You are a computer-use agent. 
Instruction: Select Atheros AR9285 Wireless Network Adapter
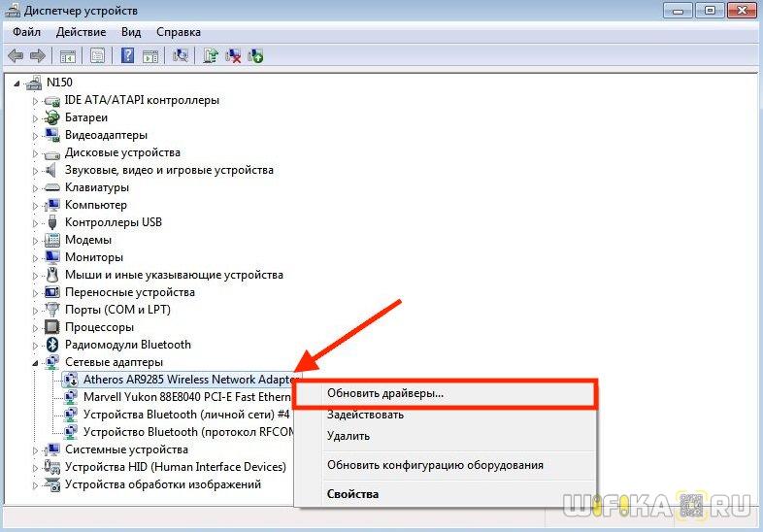tap(189, 380)
